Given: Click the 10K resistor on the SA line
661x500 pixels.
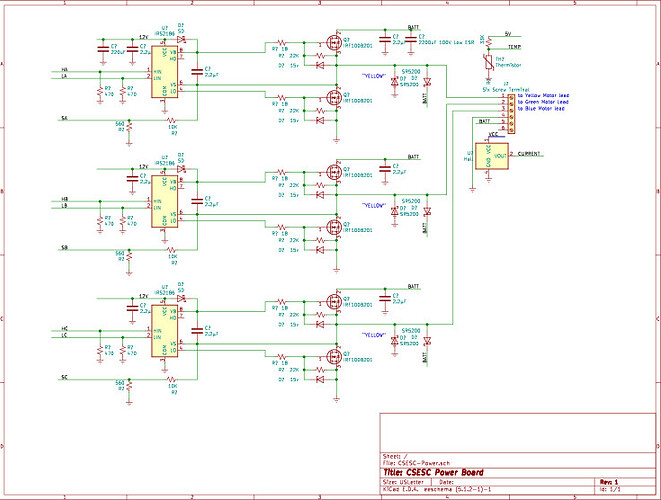Looking at the screenshot, I should click(x=171, y=120).
